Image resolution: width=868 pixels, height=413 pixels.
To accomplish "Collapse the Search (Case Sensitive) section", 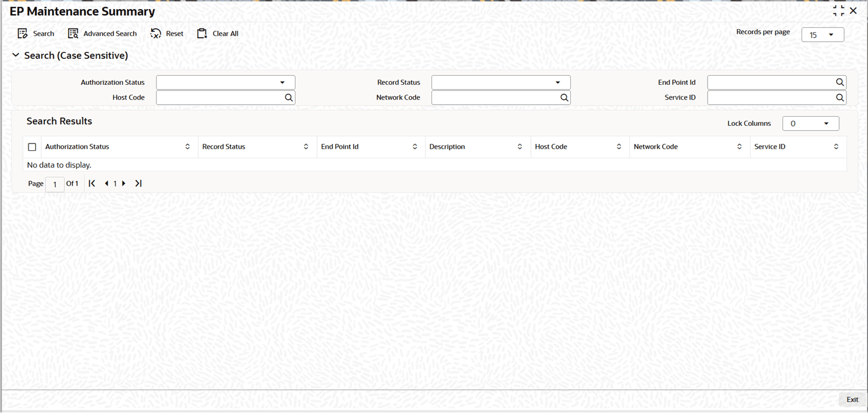I will pos(15,56).
